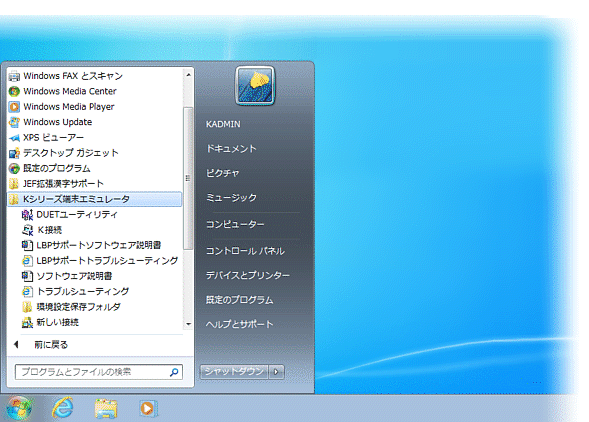The height and width of the screenshot is (422, 589).
Task: Open コントロール パネル from right pane
Action: pos(245,251)
